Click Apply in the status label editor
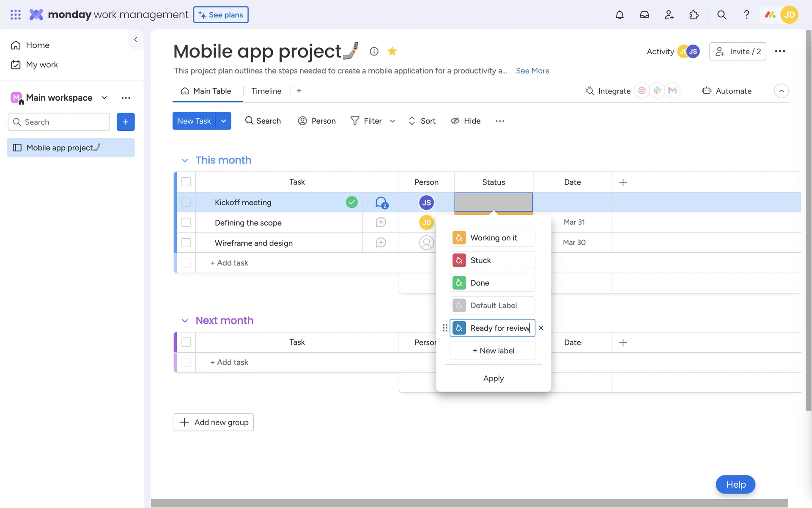 [493, 378]
